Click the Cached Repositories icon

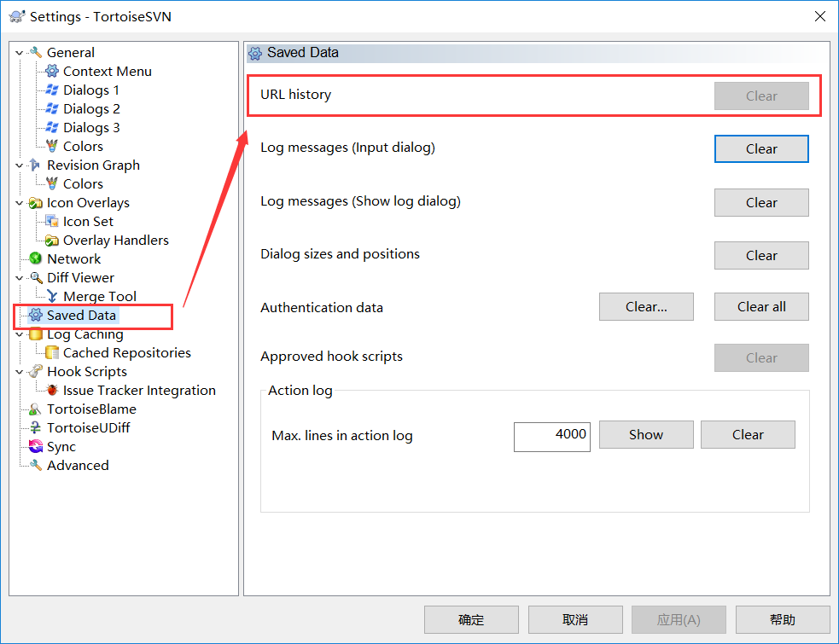[52, 353]
